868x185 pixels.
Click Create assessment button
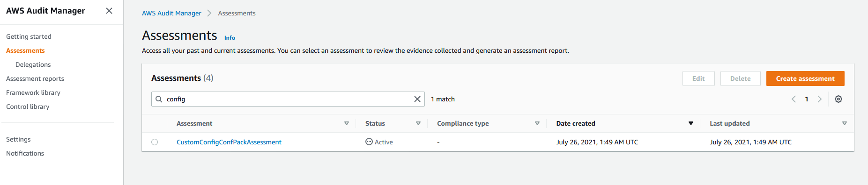[805, 78]
